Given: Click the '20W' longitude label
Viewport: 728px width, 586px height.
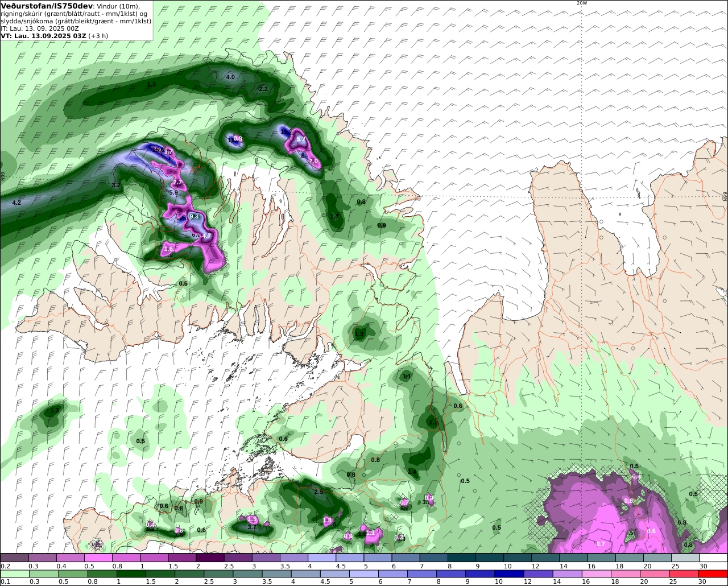Looking at the screenshot, I should point(581,3).
